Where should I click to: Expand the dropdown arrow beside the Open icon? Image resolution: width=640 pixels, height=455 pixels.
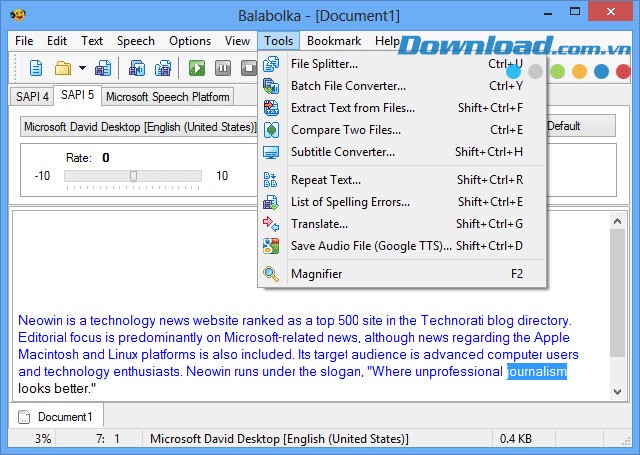82,68
